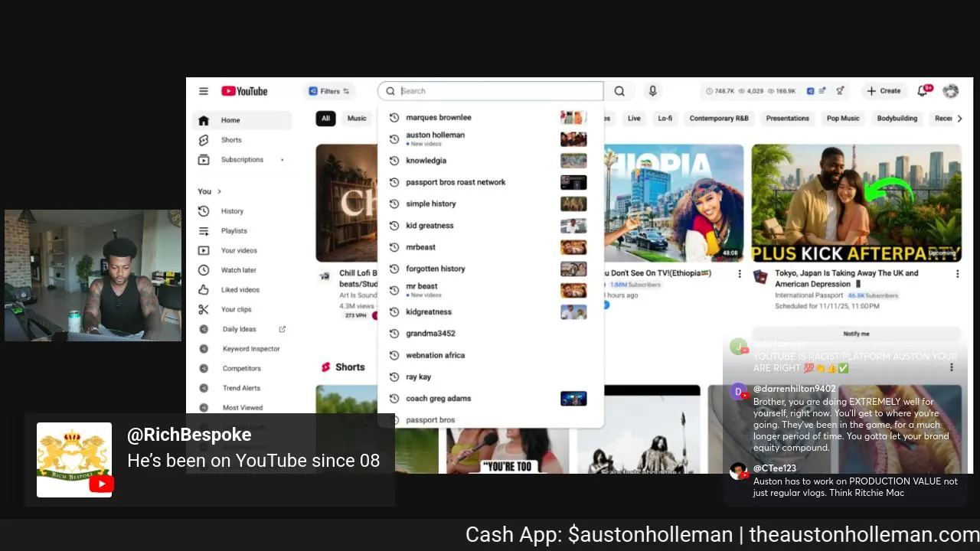Viewport: 980px width, 551px height.
Task: Click the Keyword Inspector sidebar icon
Action: click(x=204, y=349)
